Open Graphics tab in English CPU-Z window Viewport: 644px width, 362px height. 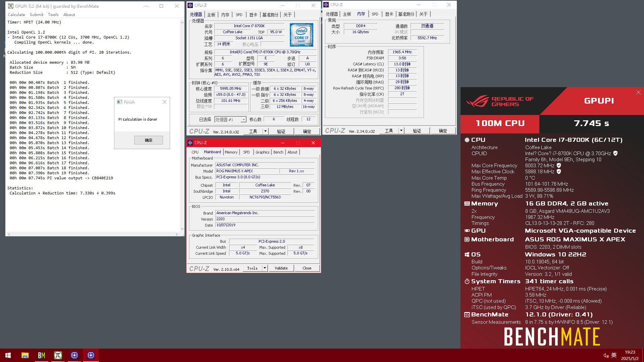tap(262, 152)
